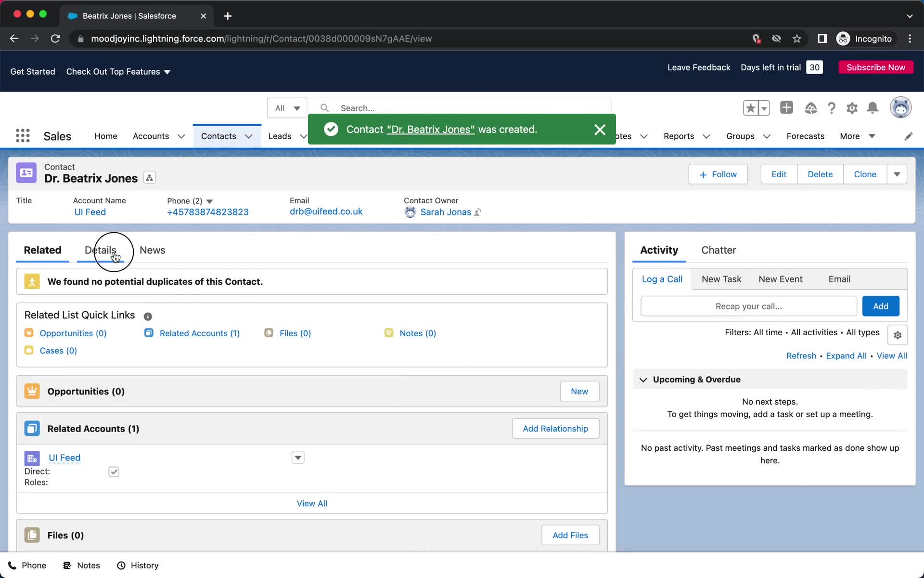This screenshot has width=924, height=578.
Task: Click the Delete button
Action: click(820, 174)
